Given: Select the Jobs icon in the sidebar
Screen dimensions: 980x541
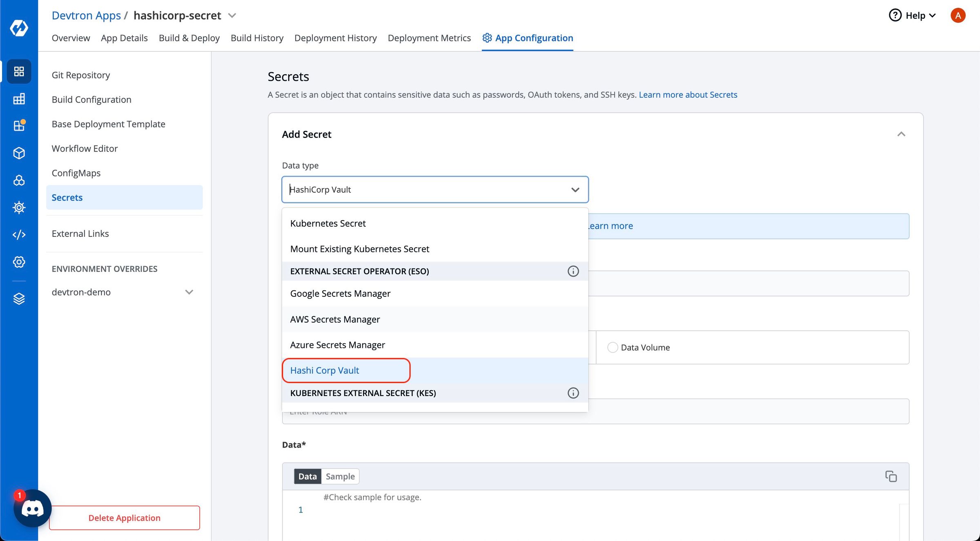Looking at the screenshot, I should (19, 98).
